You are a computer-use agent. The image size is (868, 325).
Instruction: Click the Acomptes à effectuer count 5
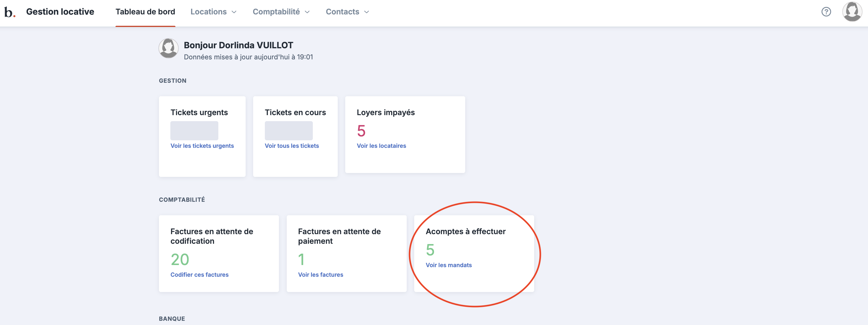[x=430, y=250]
